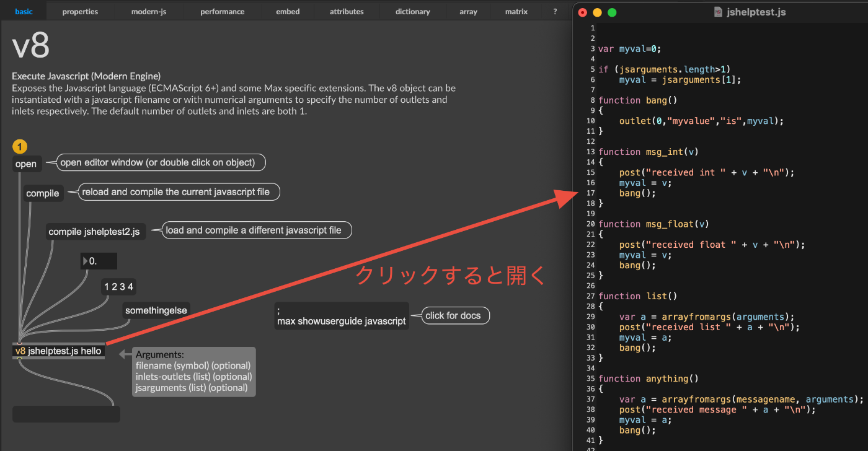Screen dimensions: 868x451
Task: Click the 'received int' post line
Action: 707,172
